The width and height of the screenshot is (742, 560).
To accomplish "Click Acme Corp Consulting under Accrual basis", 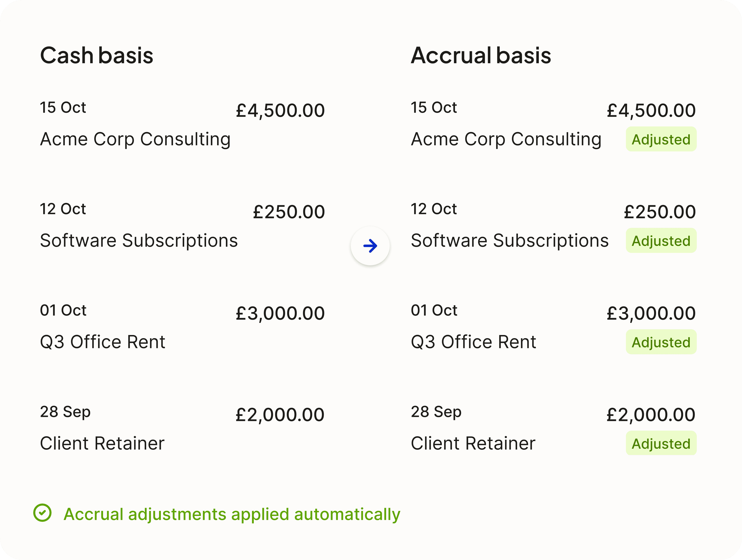I will pos(506,139).
